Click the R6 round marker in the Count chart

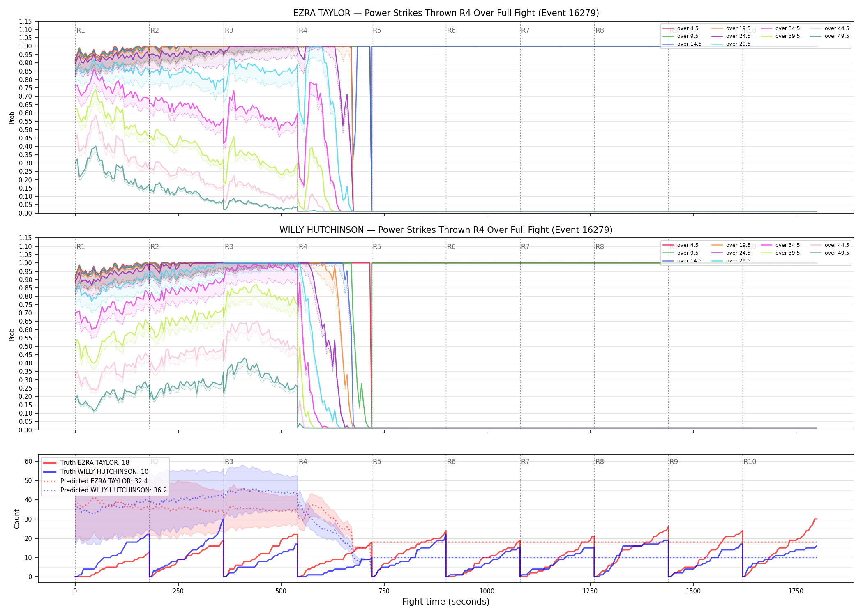point(451,462)
